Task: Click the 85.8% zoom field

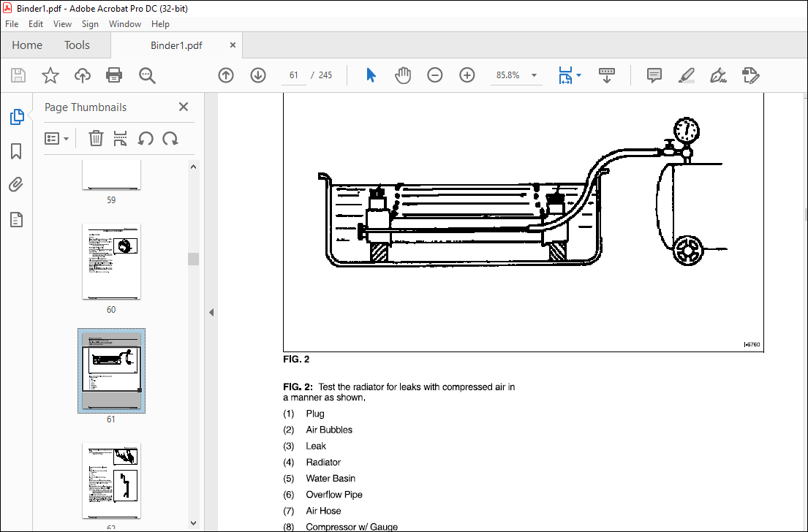Action: click(507, 75)
